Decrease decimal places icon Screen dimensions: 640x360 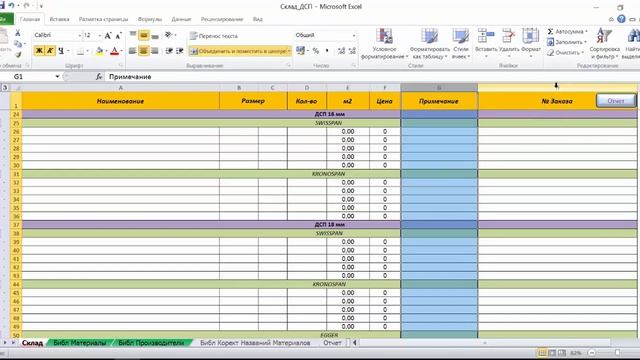pos(352,51)
